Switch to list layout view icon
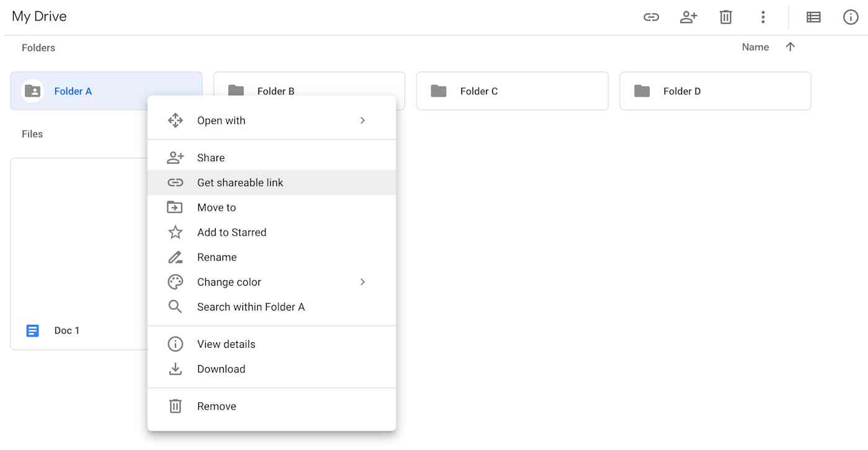 pos(813,17)
